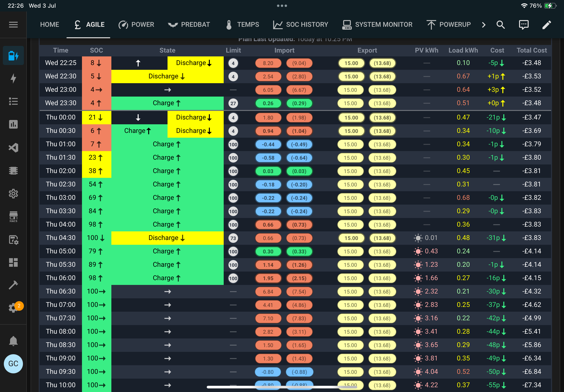Click the horizontal scroll indicator at bottom

coord(282,387)
